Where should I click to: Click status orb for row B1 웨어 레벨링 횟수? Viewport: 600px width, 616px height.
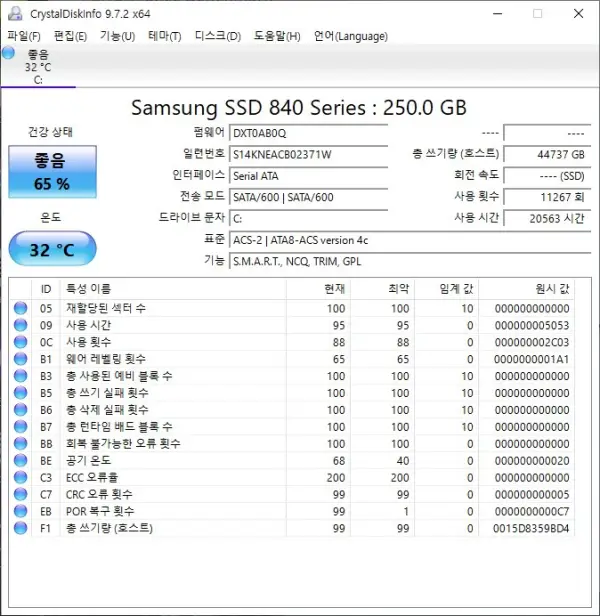(20, 359)
